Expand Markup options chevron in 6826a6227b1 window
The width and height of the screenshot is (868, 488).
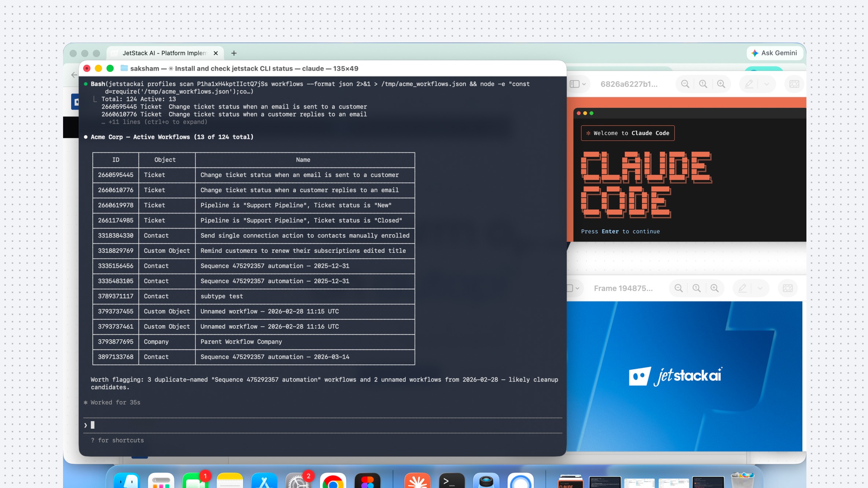[x=766, y=84]
